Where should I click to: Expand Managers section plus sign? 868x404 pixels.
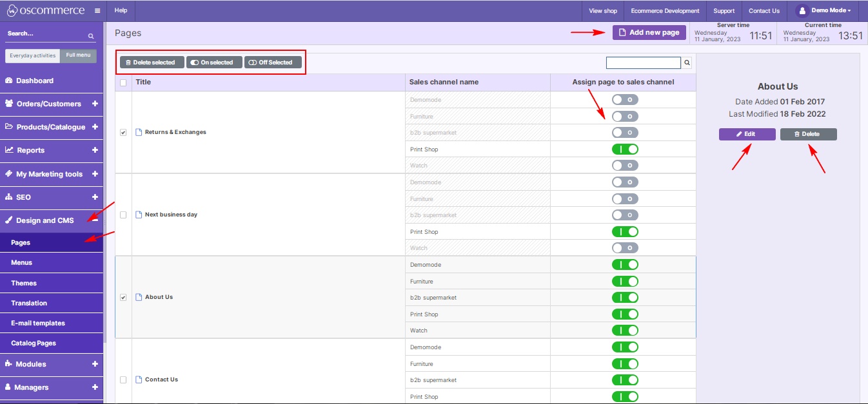(95, 387)
